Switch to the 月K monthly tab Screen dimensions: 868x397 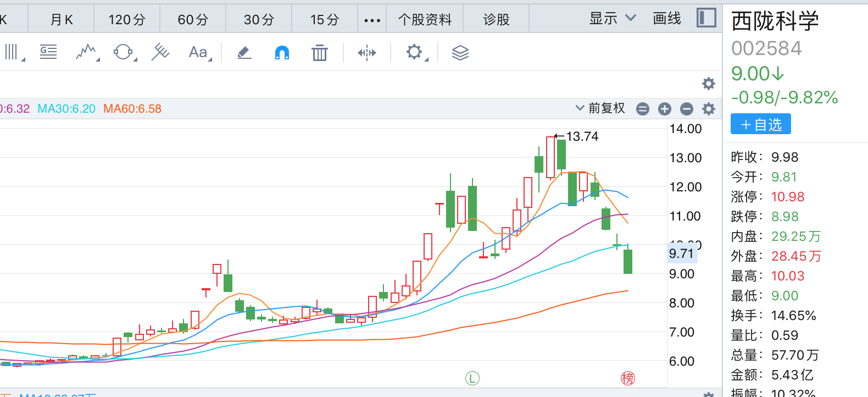[x=62, y=20]
